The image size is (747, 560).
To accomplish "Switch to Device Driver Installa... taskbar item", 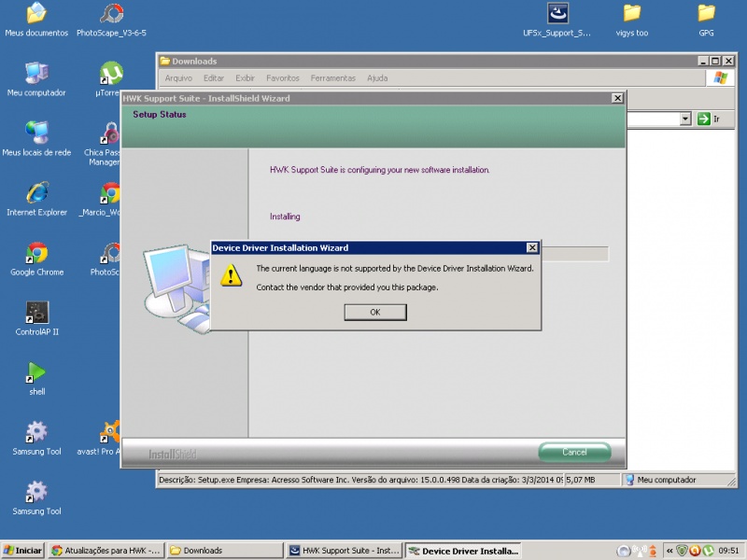I will coord(463,551).
